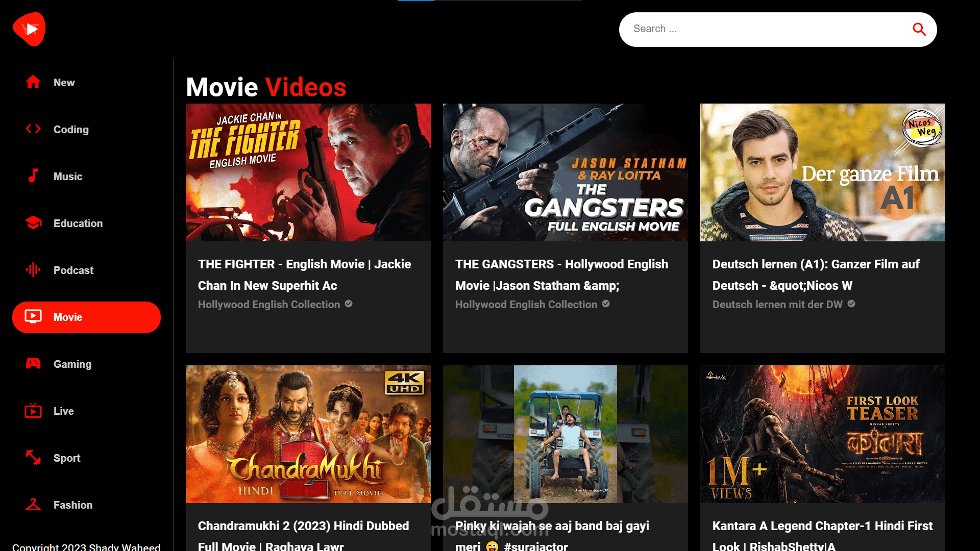Click Chandramukhi 2 (2023) Hindi Dubbed title

[x=304, y=535]
